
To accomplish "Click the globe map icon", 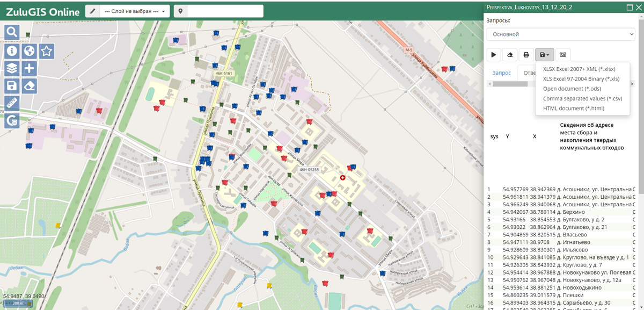I will (x=30, y=51).
